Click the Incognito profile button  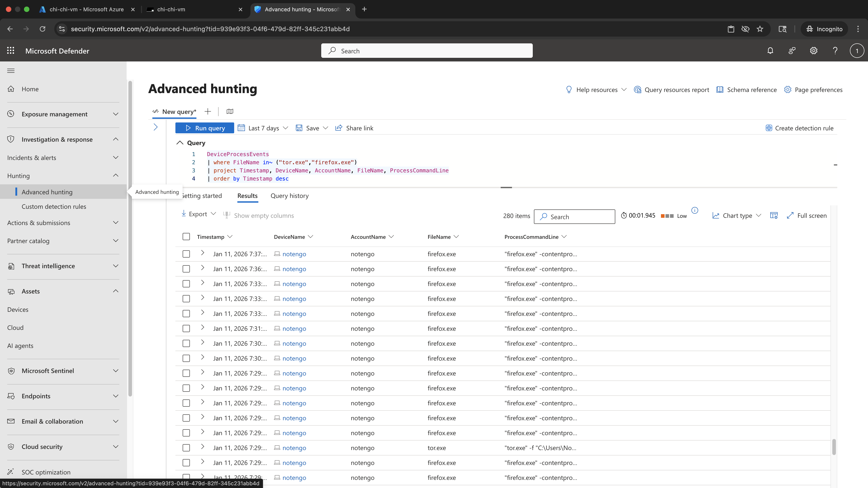coord(824,29)
